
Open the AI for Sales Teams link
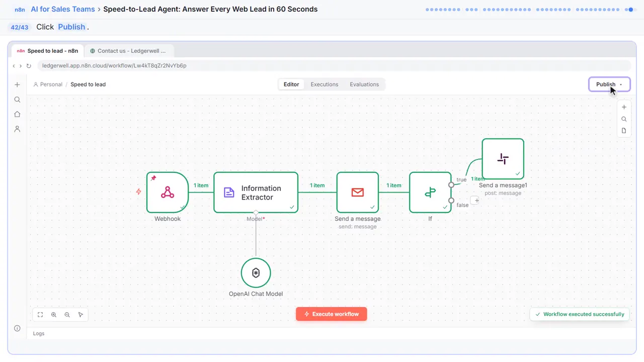click(x=63, y=9)
